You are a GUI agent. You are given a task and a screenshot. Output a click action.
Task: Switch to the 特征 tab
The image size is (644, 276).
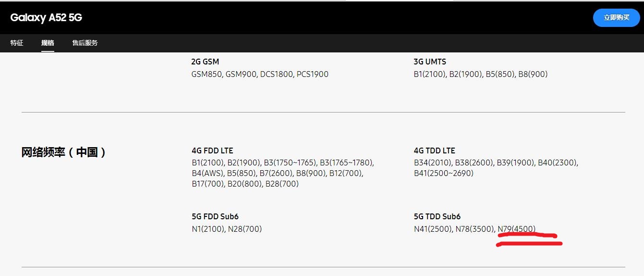pyautogui.click(x=17, y=43)
